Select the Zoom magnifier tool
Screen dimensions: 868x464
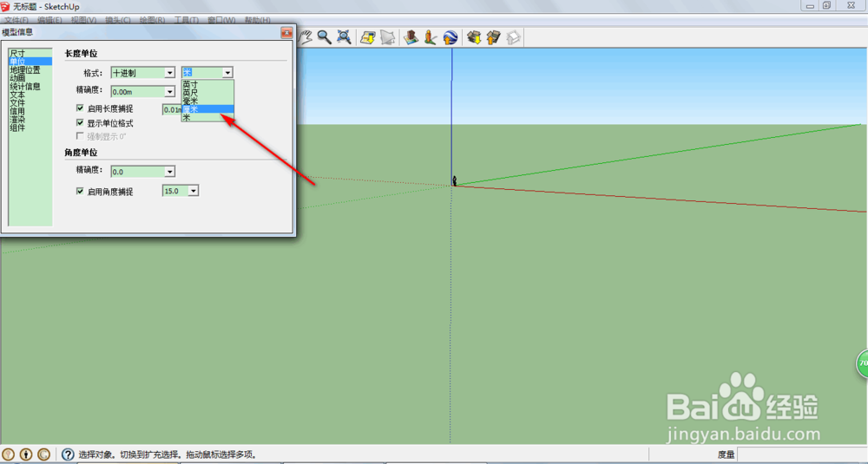tap(325, 37)
